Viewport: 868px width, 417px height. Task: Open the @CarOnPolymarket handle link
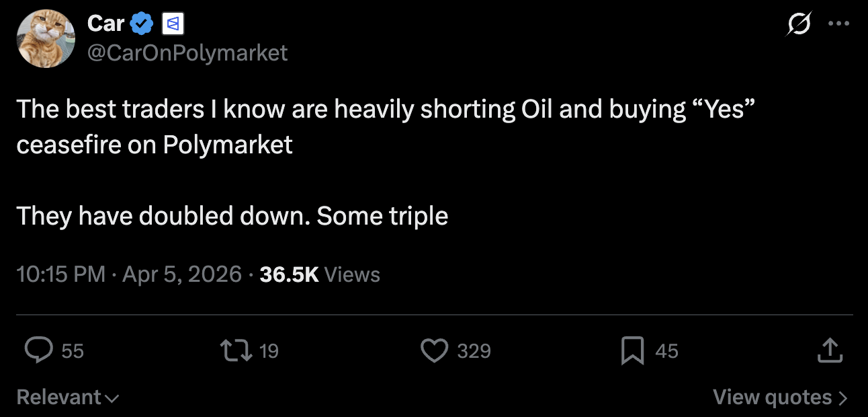pos(187,52)
